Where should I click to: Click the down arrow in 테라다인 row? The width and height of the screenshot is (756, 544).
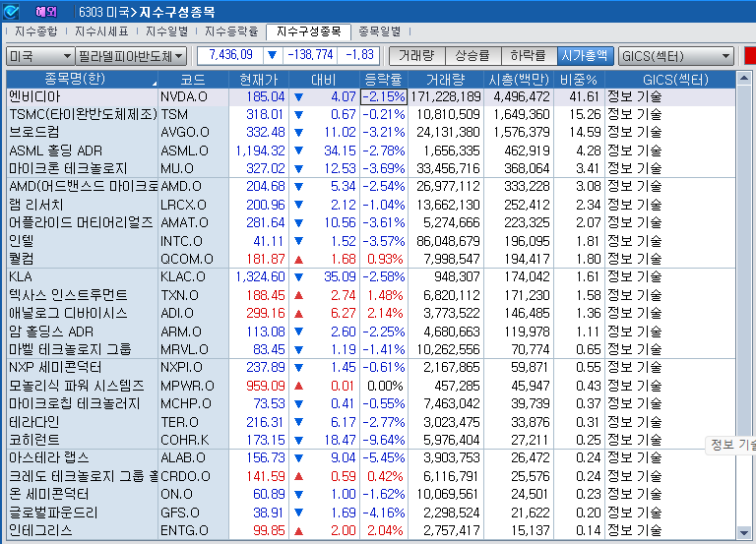click(298, 422)
